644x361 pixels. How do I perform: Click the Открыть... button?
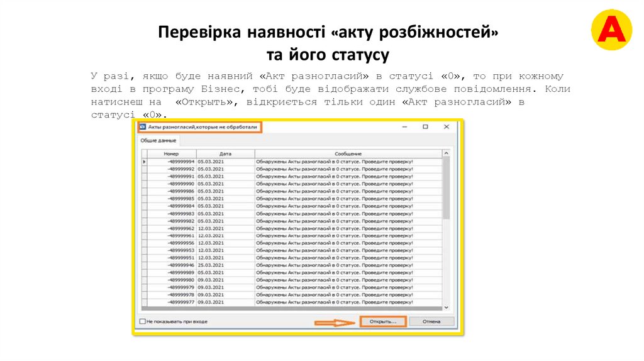(x=383, y=321)
